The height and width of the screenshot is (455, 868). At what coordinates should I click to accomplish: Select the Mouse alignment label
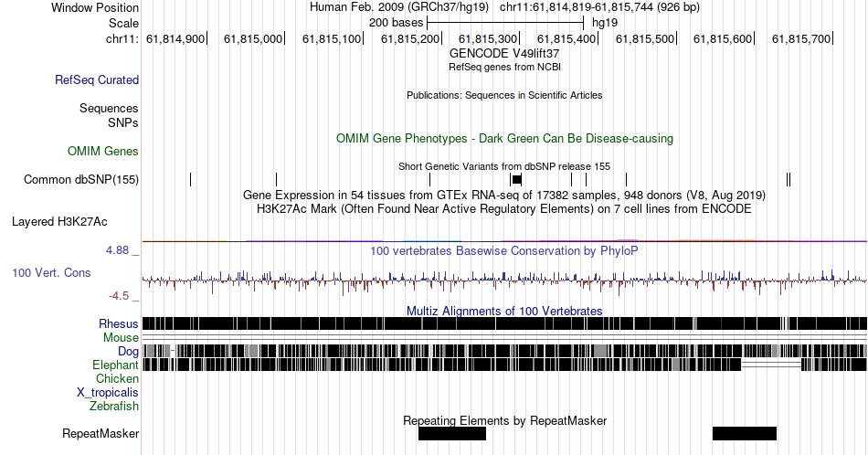pos(121,338)
